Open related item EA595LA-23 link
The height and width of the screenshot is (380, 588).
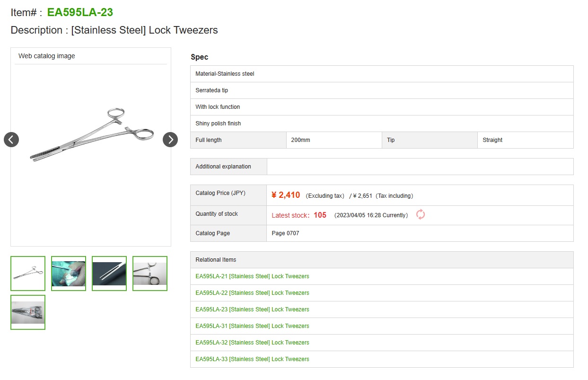pyautogui.click(x=252, y=309)
